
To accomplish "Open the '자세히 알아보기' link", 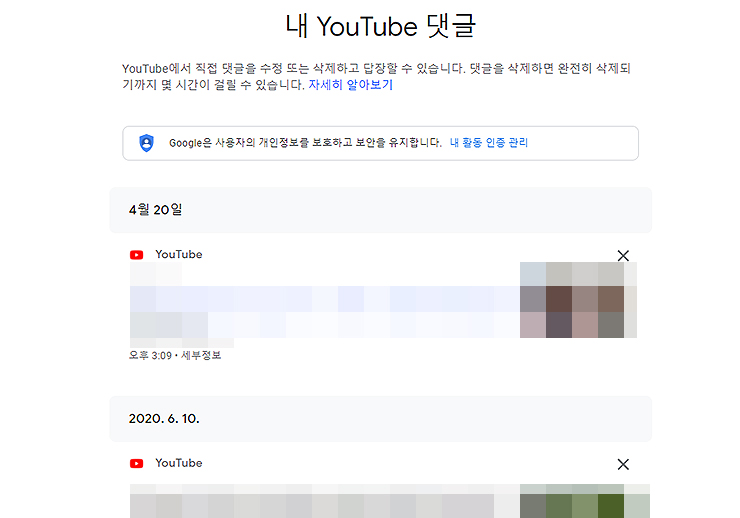I will coord(351,85).
